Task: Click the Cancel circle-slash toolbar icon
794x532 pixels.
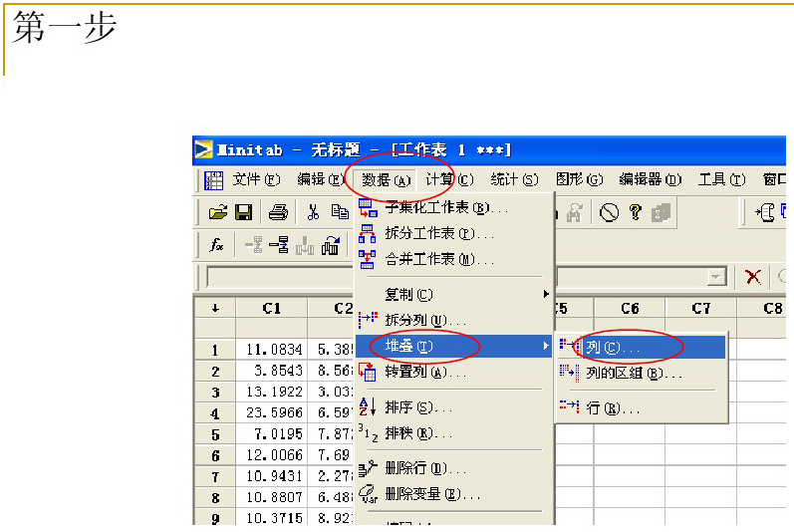Action: (609, 212)
